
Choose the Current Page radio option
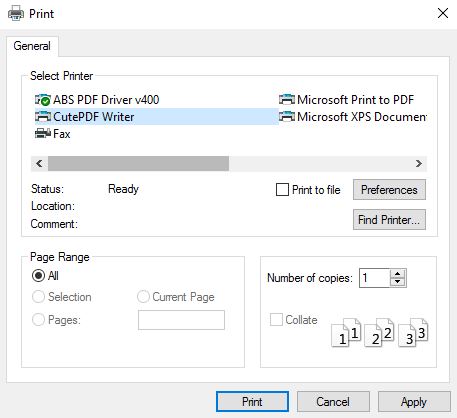[143, 297]
